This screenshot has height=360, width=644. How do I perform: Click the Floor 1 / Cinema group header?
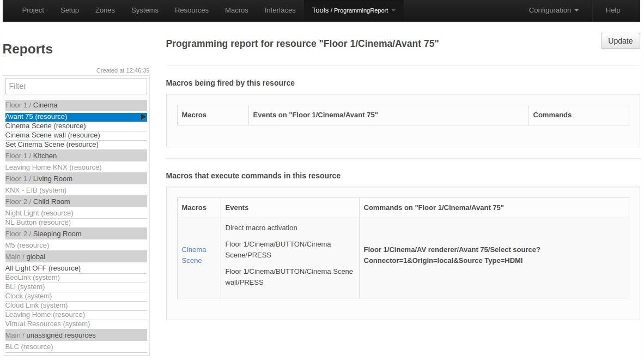pyautogui.click(x=76, y=105)
